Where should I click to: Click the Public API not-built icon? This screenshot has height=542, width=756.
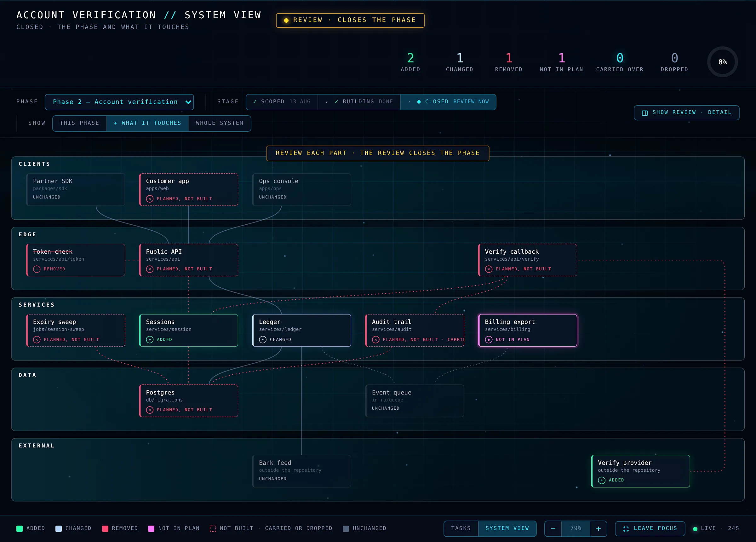[150, 269]
